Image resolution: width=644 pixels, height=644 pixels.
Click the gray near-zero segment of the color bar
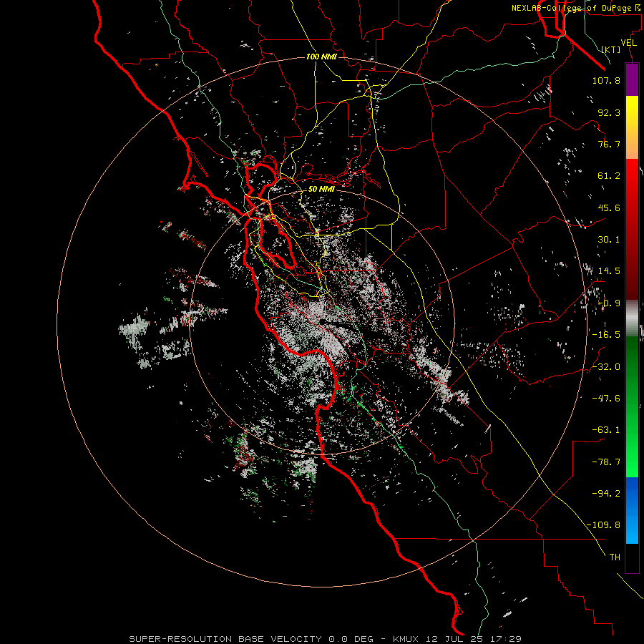pos(632,318)
